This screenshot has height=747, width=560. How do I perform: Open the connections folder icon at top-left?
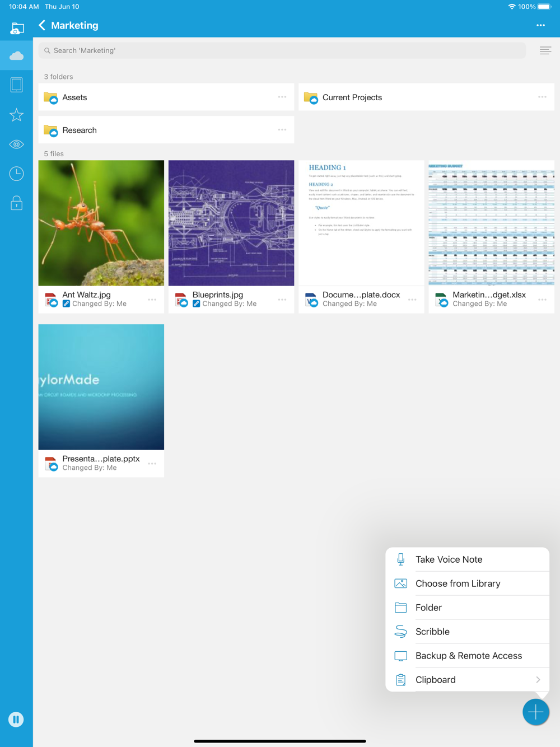click(17, 27)
